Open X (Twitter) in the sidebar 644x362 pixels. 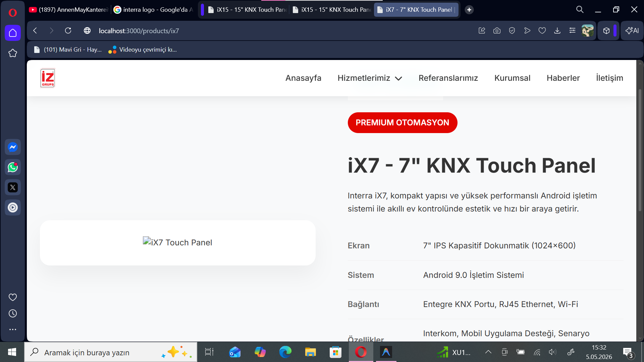point(13,187)
